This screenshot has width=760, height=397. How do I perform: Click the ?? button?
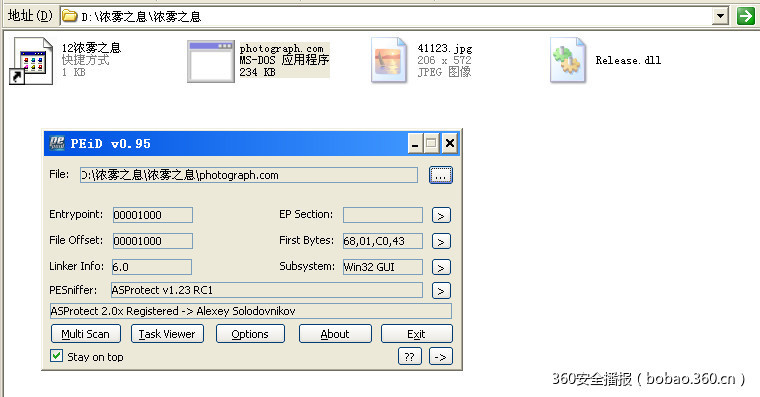[410, 357]
